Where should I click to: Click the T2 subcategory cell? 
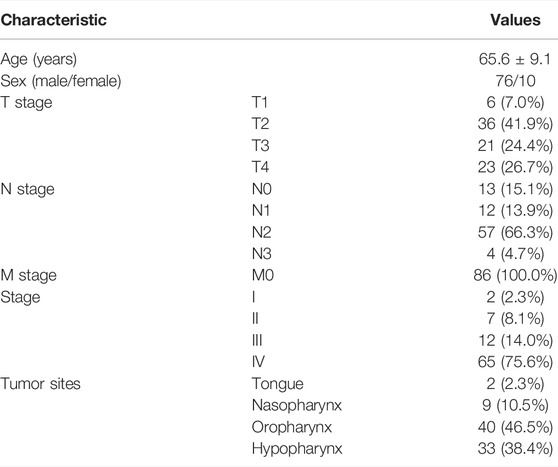click(260, 124)
